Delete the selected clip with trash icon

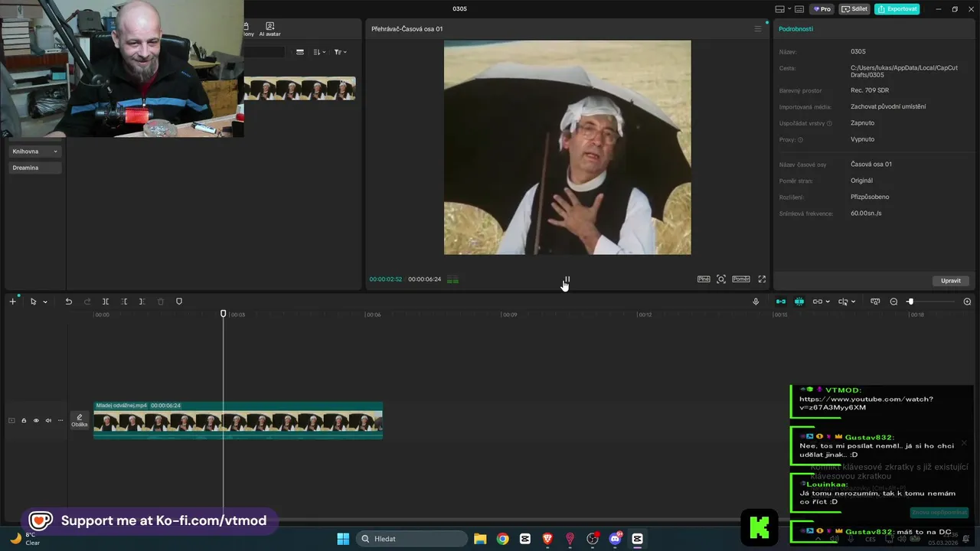(161, 302)
